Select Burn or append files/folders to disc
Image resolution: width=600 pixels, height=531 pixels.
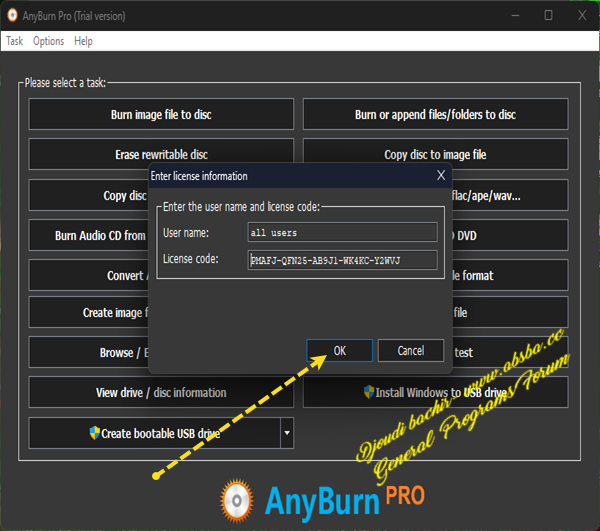click(x=435, y=114)
